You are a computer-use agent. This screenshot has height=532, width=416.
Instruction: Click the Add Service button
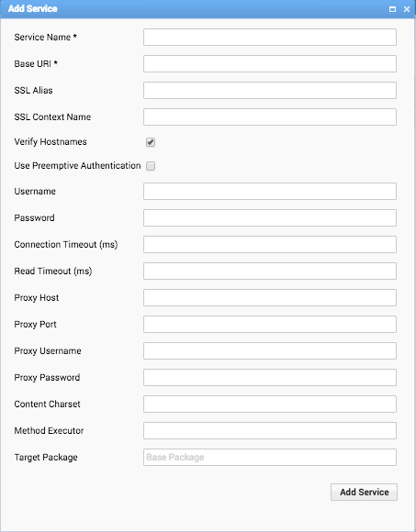[x=364, y=492]
